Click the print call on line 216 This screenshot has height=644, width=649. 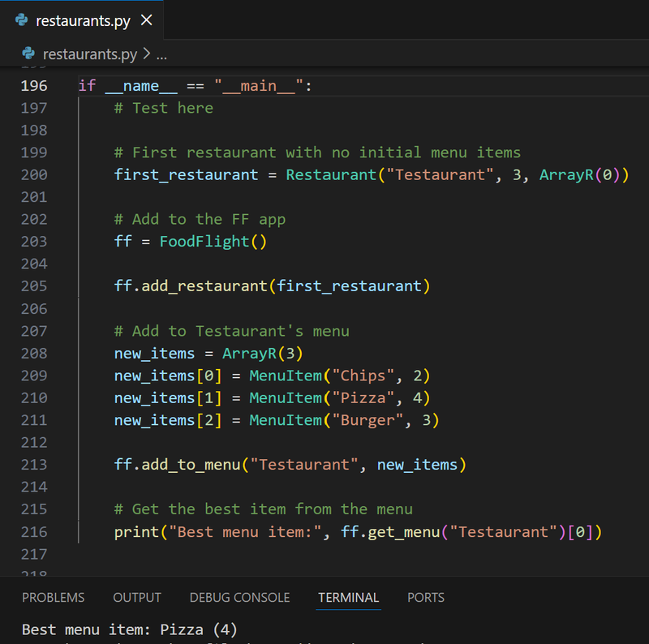click(x=135, y=532)
